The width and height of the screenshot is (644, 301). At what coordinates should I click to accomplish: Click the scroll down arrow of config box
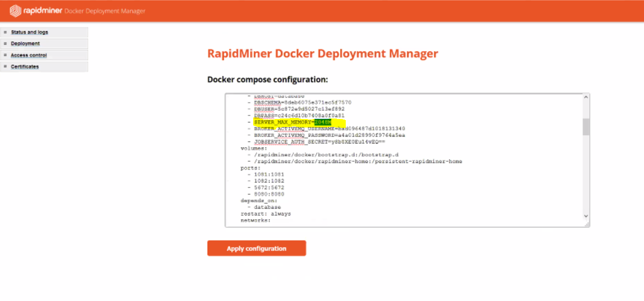[x=586, y=215]
